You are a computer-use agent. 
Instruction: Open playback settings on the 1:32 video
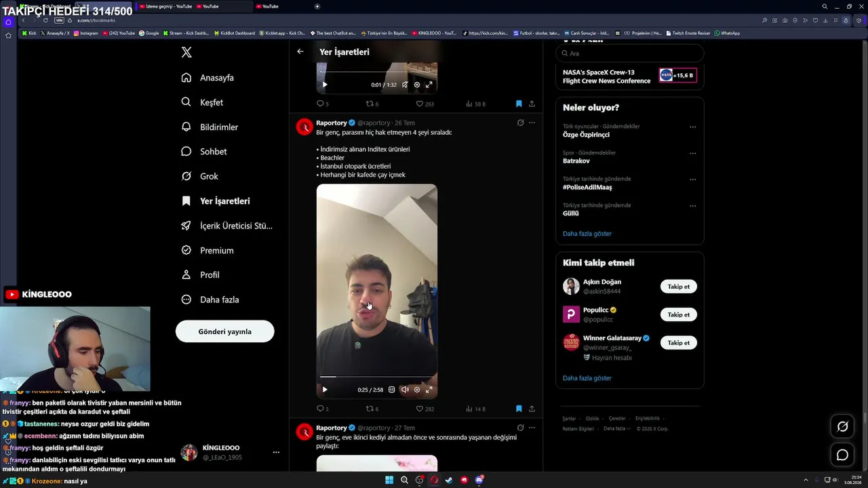(x=417, y=85)
